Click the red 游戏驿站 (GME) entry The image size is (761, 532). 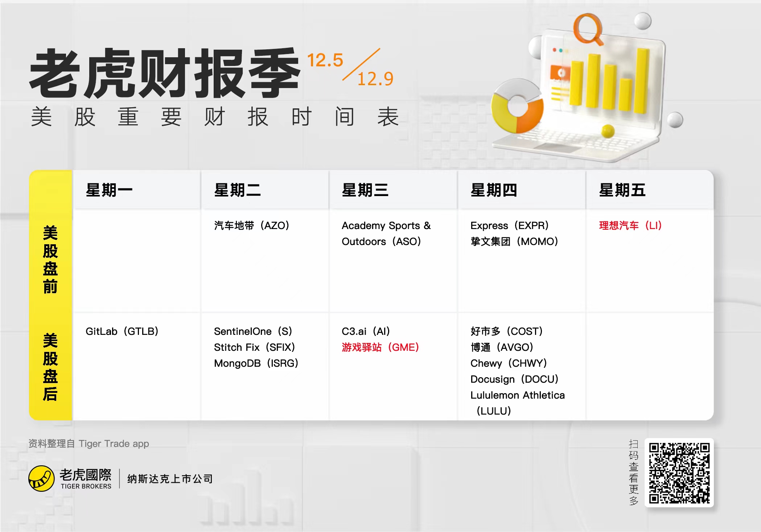380,347
